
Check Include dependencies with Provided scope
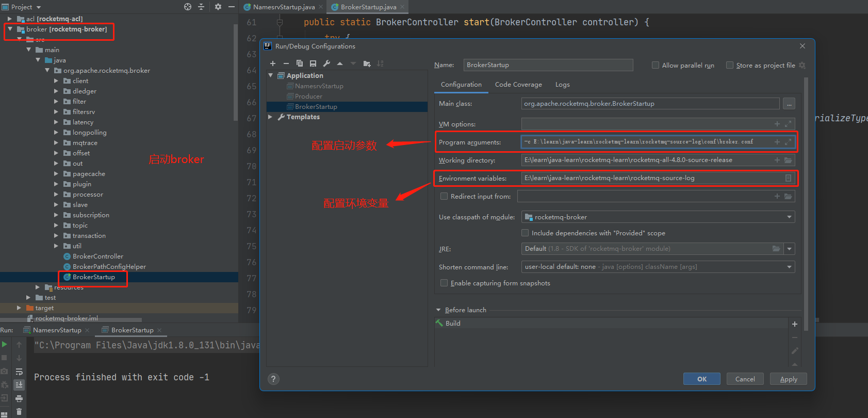pos(525,233)
